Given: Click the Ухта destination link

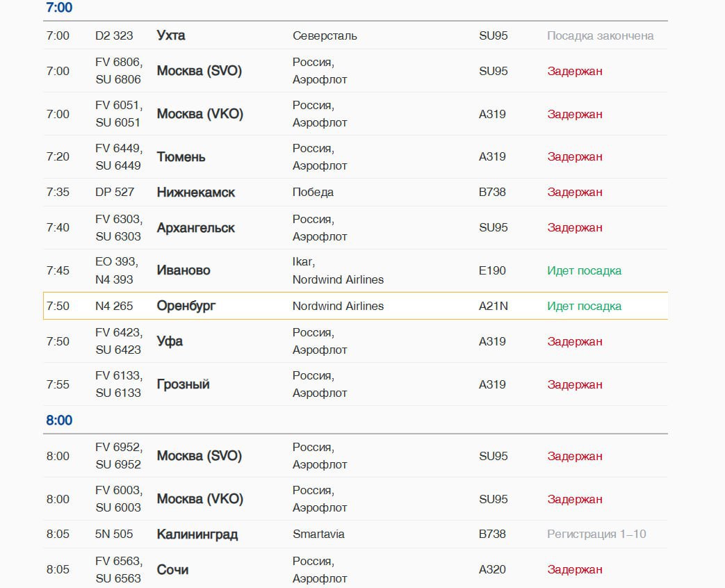Looking at the screenshot, I should click(171, 35).
